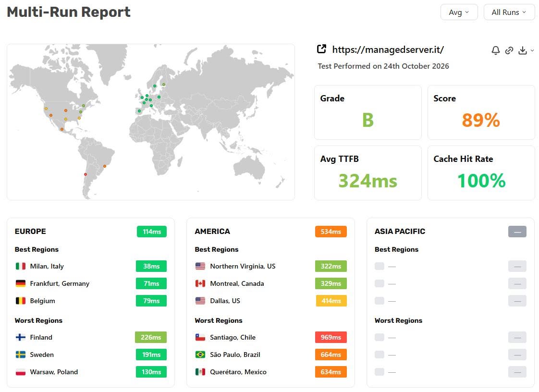Viewport: 539px width, 392px height.
Task: Click the 226ms badge for Finland
Action: click(151, 337)
